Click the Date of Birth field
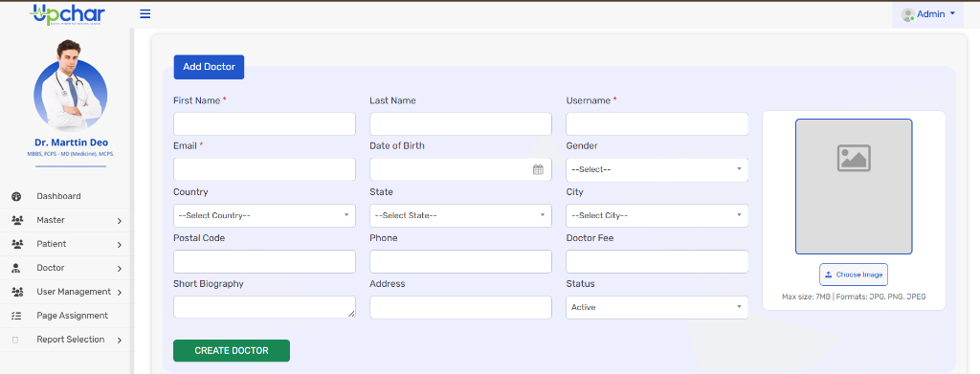The image size is (980, 374). 460,169
